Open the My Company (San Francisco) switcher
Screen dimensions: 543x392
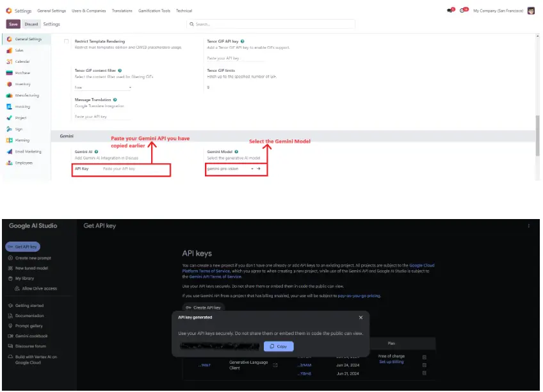tap(498, 11)
